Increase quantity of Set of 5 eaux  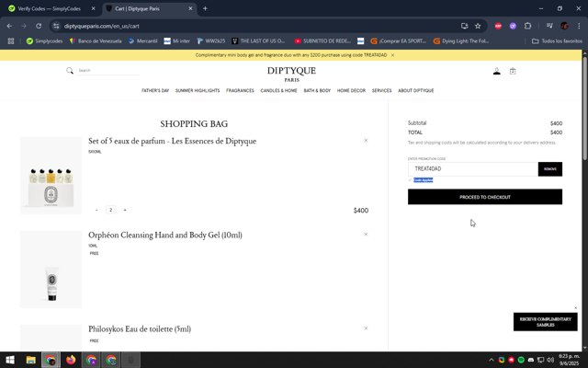(125, 210)
